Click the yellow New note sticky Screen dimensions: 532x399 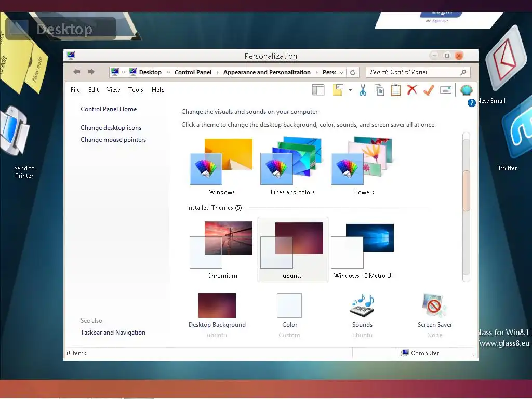coord(37,70)
